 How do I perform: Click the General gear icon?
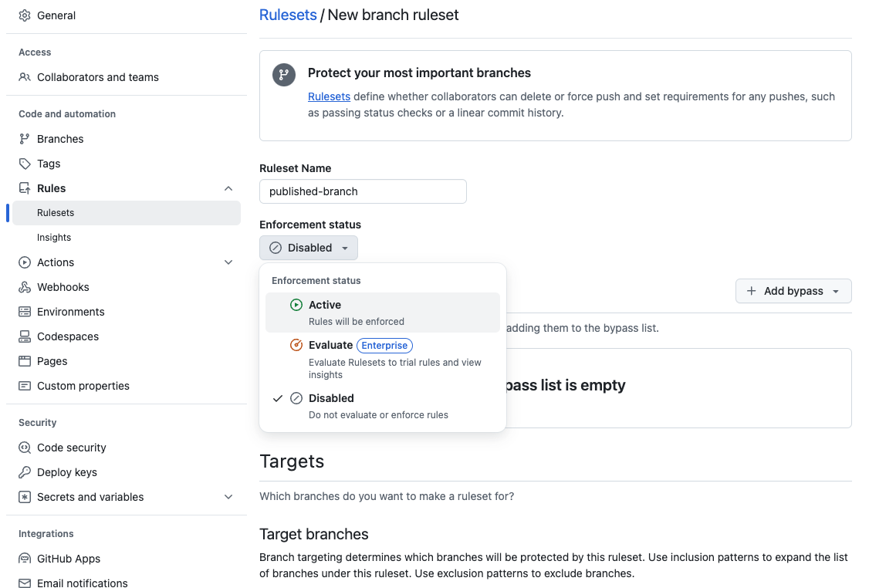tap(25, 15)
